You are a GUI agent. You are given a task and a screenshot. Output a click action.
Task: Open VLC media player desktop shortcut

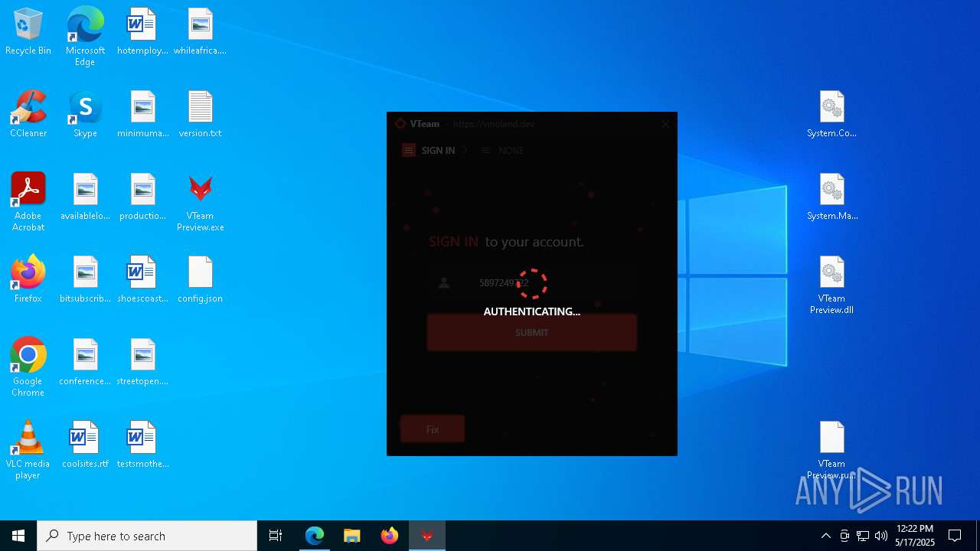pos(28,450)
